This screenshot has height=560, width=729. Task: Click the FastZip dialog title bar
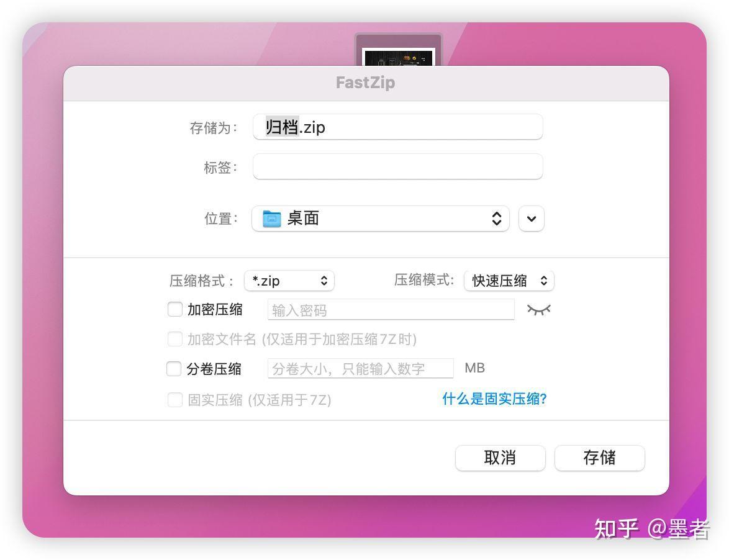tap(365, 82)
